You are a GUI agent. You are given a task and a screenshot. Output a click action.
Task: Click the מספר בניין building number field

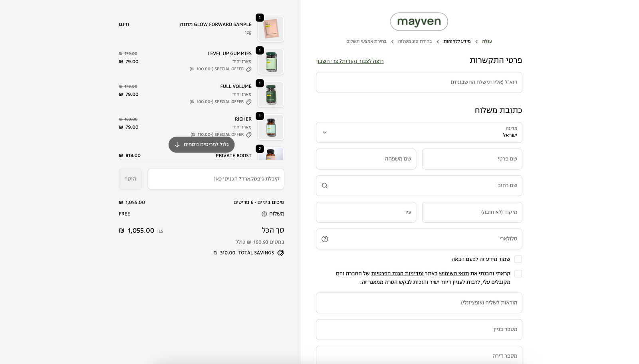(419, 330)
